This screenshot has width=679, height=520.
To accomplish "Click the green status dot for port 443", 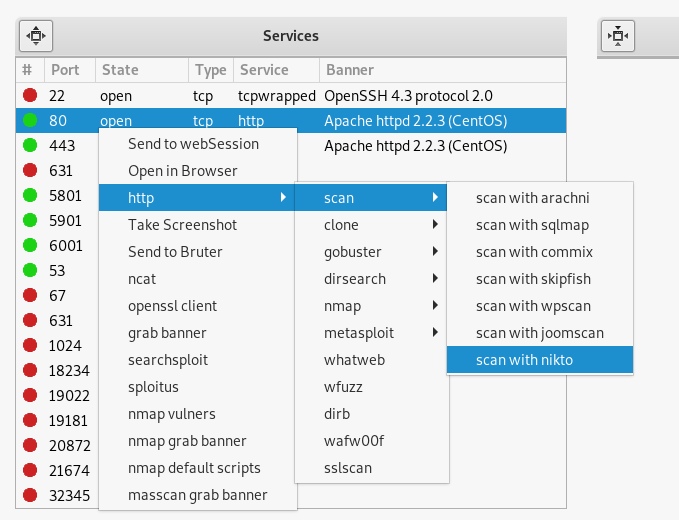I will tap(30, 146).
